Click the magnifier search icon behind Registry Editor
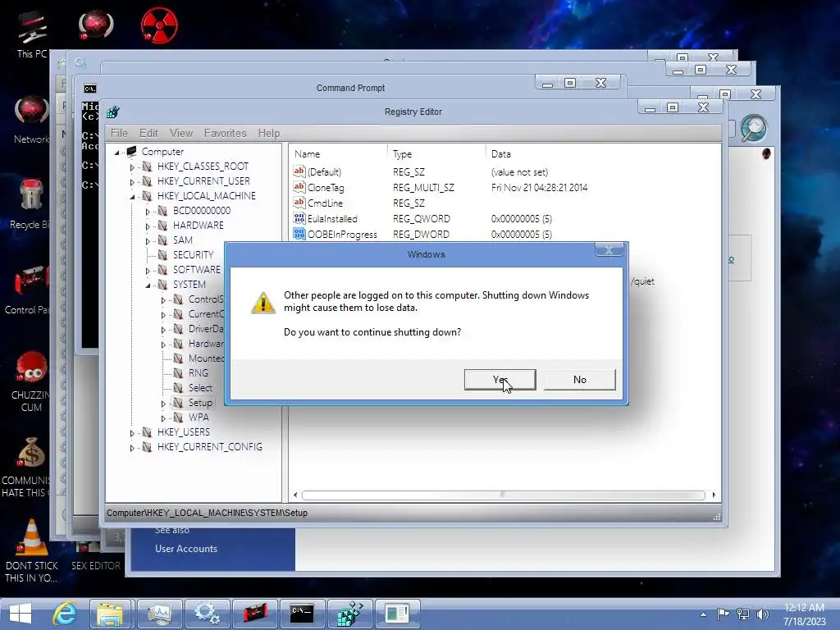Image resolution: width=840 pixels, height=630 pixels. 754,129
